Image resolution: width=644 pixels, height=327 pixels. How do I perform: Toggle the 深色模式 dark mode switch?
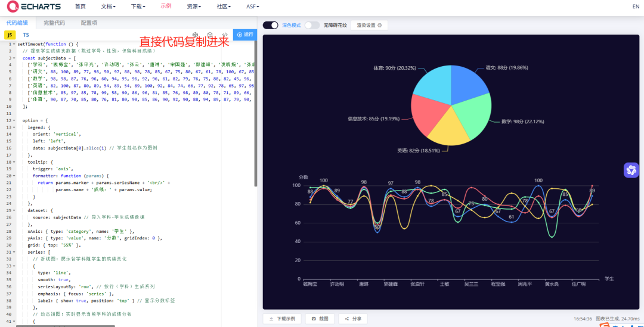[271, 26]
